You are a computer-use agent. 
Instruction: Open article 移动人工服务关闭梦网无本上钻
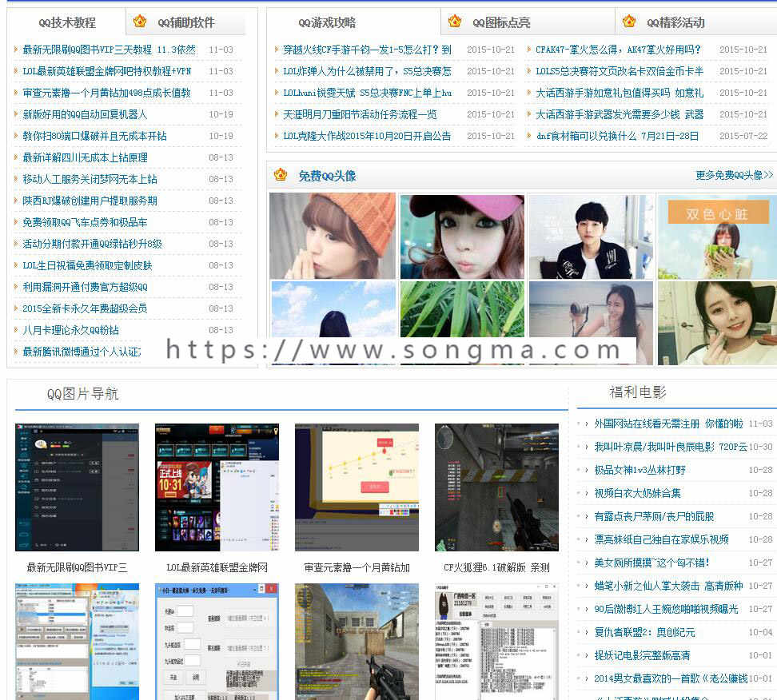tap(90, 179)
